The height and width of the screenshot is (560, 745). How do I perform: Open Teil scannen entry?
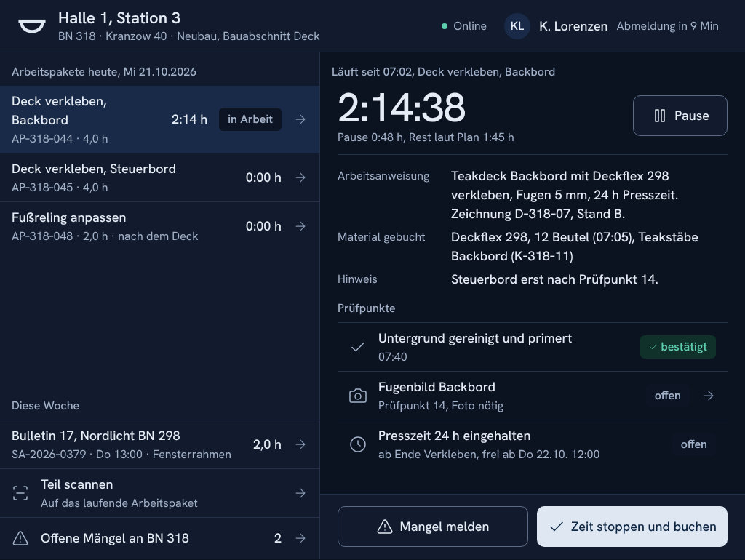pos(159,493)
